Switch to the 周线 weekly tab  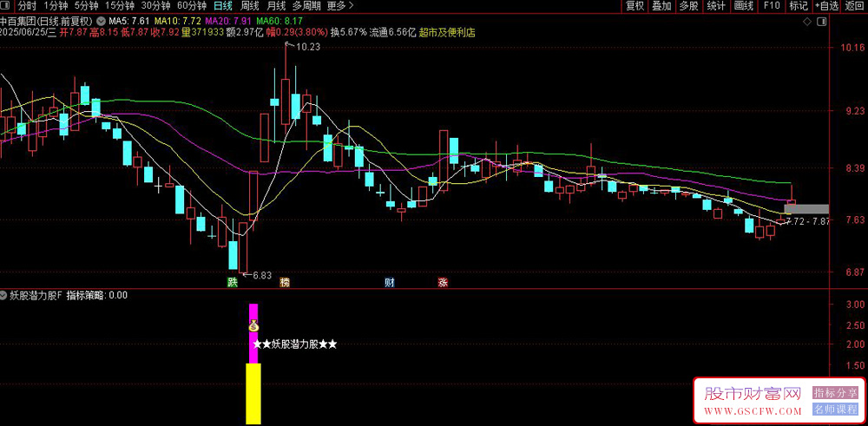click(x=250, y=6)
